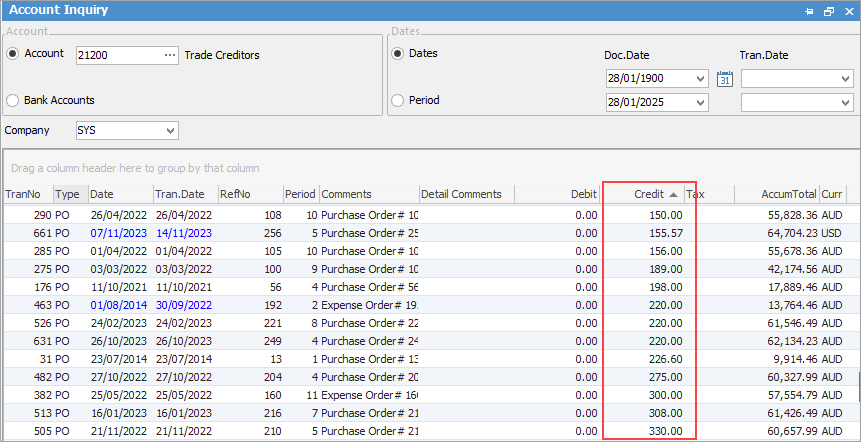Expand the 28/01/1900 Doc.Date dropdown
The height and width of the screenshot is (442, 861).
[x=699, y=78]
